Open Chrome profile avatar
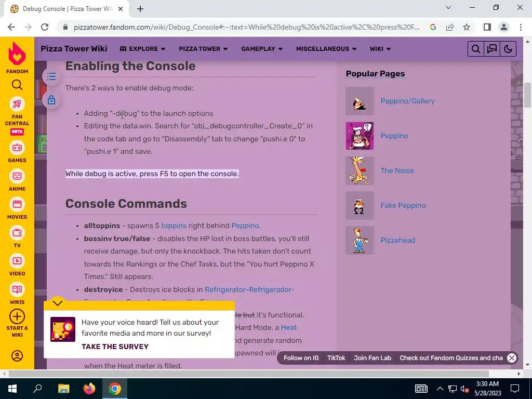This screenshot has height=399, width=532. coord(504,27)
